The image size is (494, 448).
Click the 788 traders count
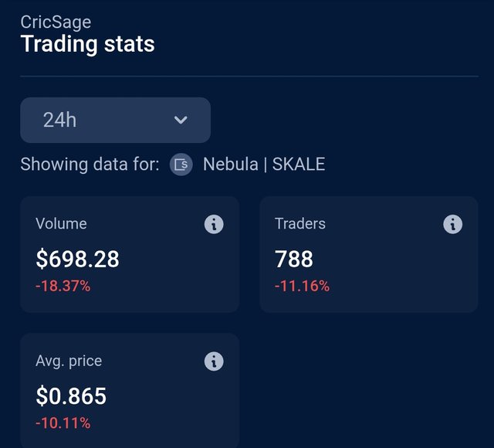294,259
